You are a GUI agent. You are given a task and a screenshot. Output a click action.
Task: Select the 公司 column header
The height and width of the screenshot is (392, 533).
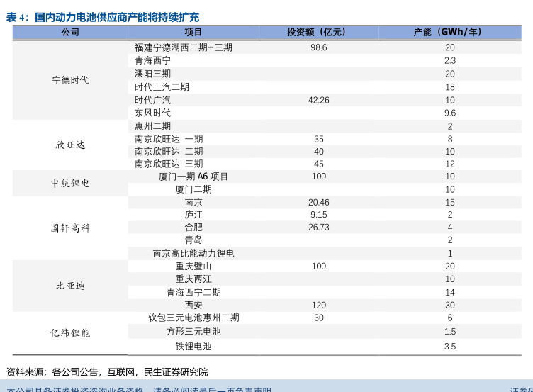click(70, 33)
